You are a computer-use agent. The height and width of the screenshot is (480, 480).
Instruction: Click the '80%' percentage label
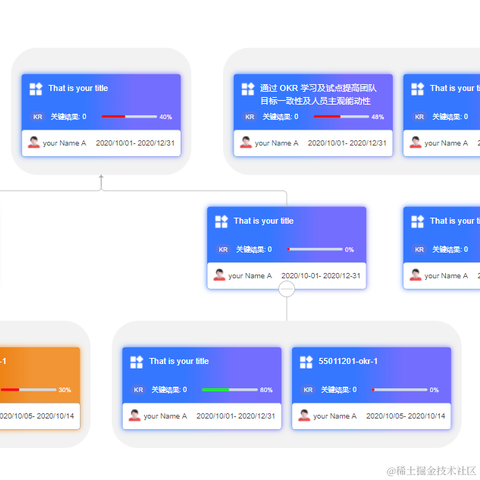[266, 390]
